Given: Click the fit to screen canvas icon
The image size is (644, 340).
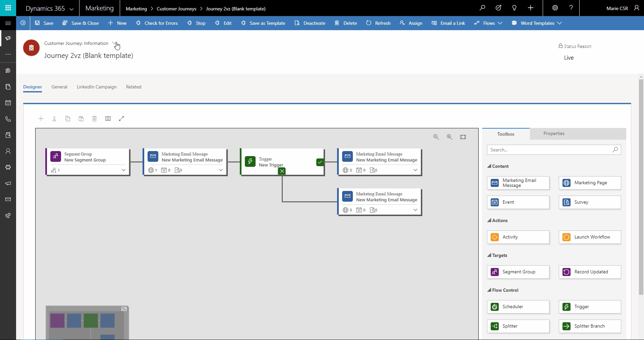Looking at the screenshot, I should pos(463,137).
